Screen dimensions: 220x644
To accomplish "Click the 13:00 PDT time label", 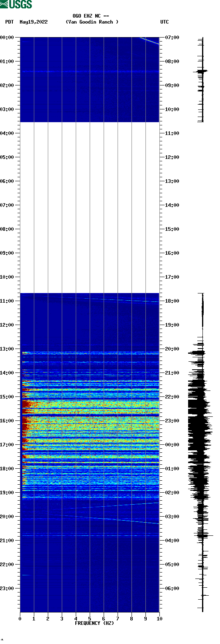I will pyautogui.click(x=7, y=349).
